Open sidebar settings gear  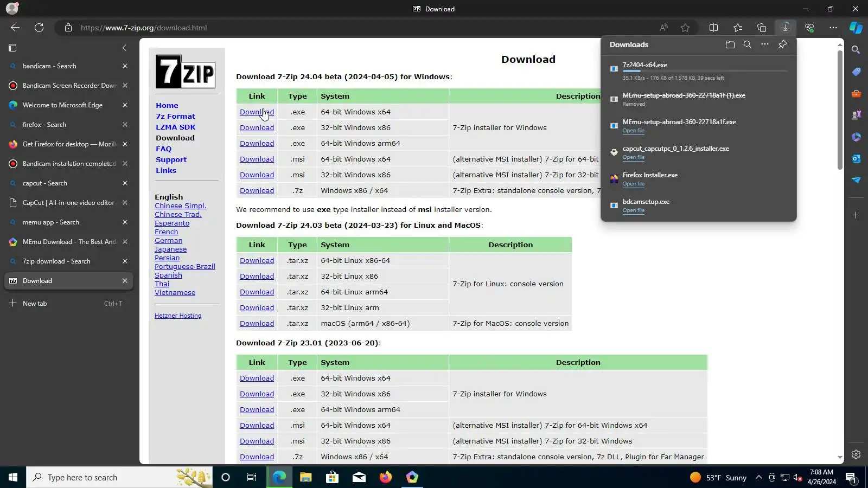coord(856,454)
